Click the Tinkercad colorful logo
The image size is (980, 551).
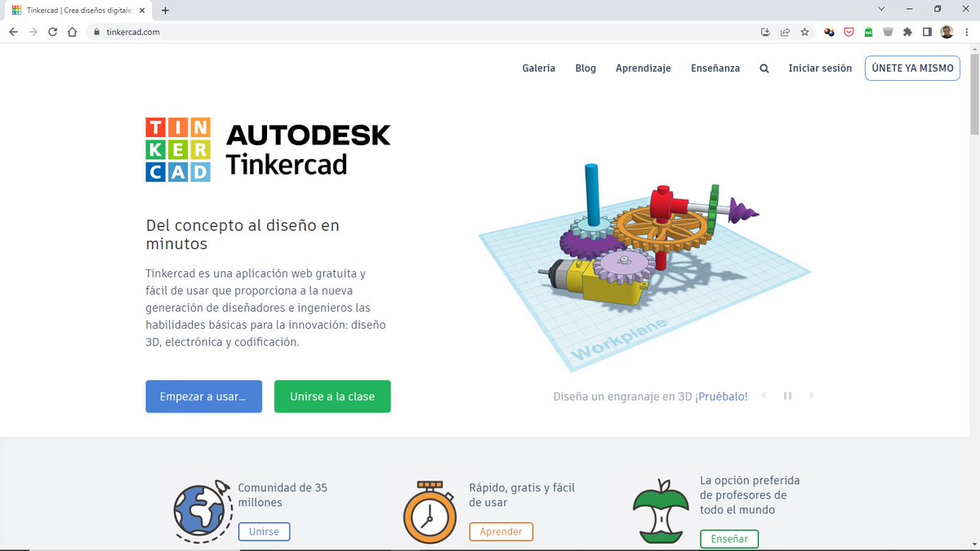coord(178,149)
